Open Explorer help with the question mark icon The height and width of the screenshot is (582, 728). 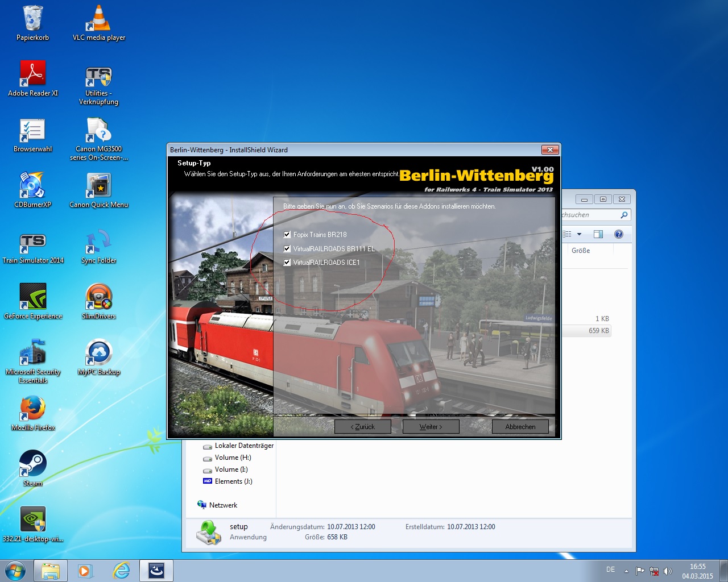click(619, 234)
